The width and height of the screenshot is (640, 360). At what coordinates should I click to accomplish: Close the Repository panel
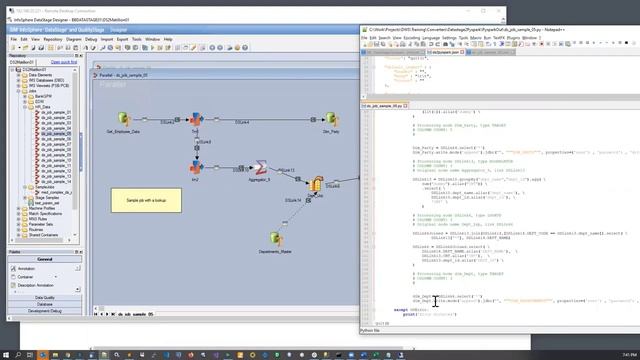(x=81, y=56)
